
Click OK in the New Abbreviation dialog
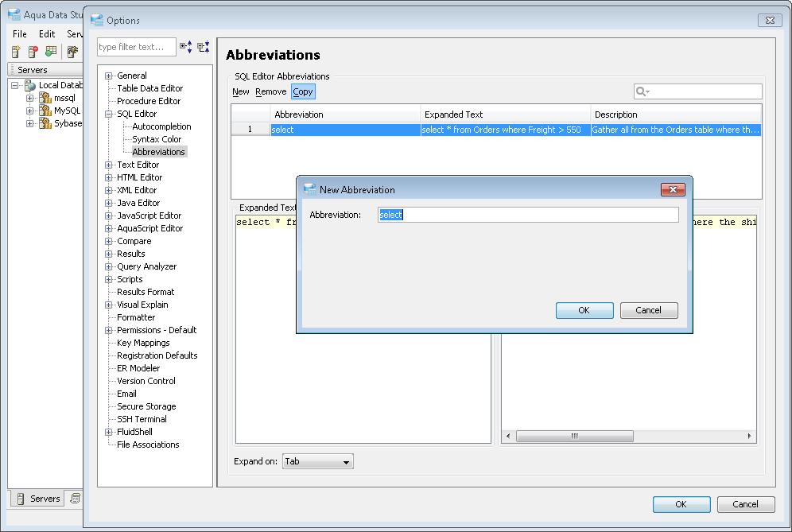[584, 310]
